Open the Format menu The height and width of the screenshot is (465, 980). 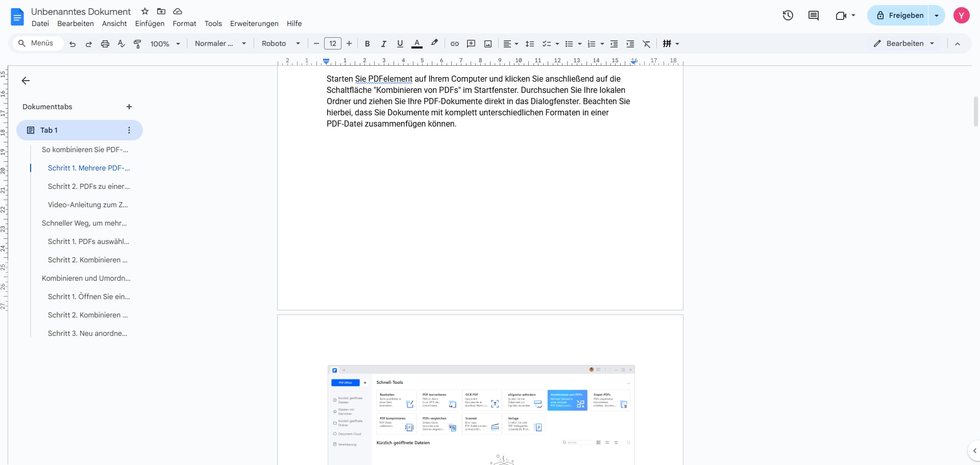(x=184, y=23)
